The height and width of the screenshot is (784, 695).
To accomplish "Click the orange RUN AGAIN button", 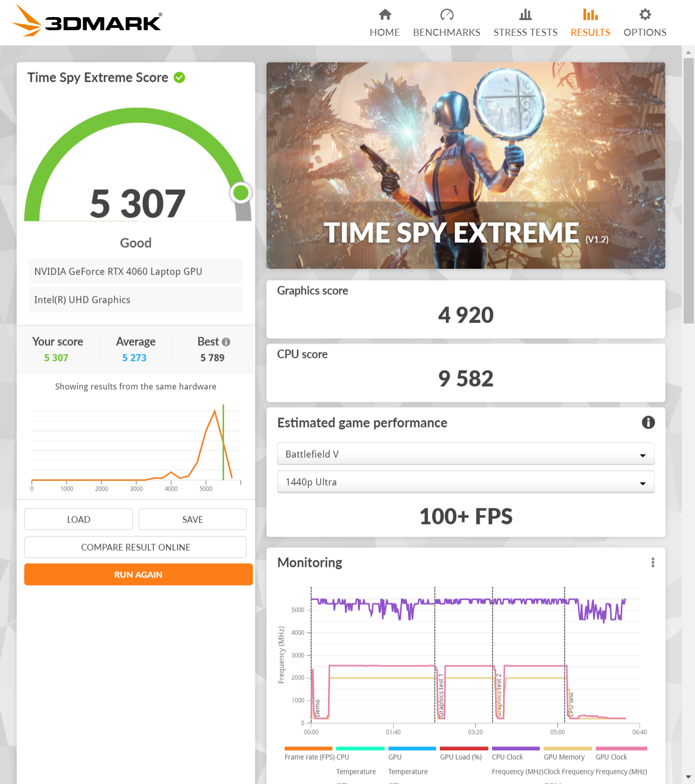I will (138, 574).
